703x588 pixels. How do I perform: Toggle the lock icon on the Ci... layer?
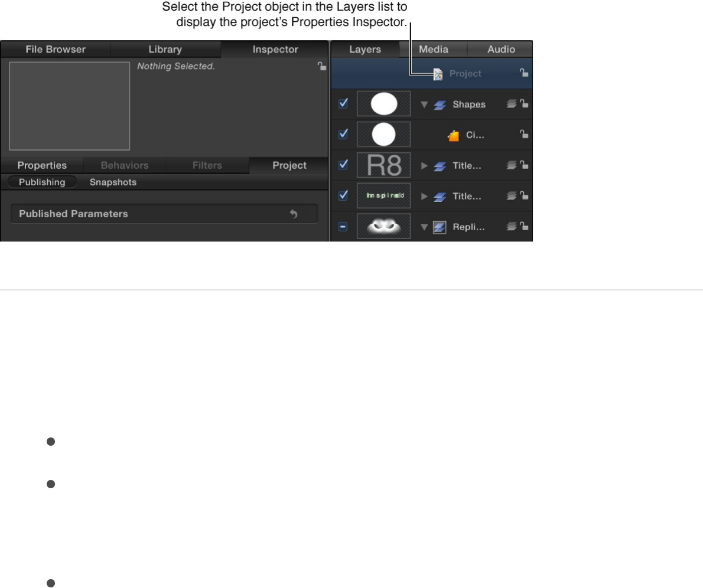pyautogui.click(x=523, y=134)
